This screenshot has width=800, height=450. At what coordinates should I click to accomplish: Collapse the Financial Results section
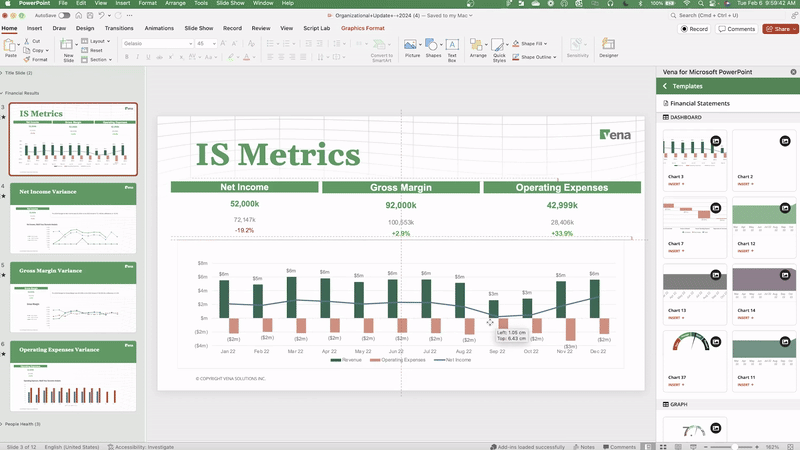[4, 91]
